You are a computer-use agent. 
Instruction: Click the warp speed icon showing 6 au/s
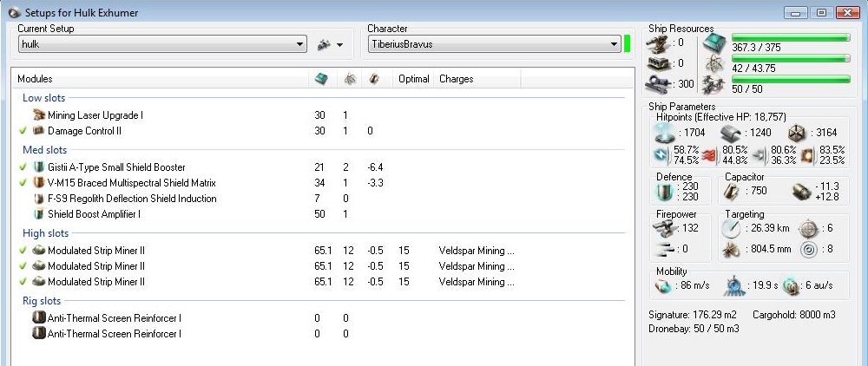790,285
